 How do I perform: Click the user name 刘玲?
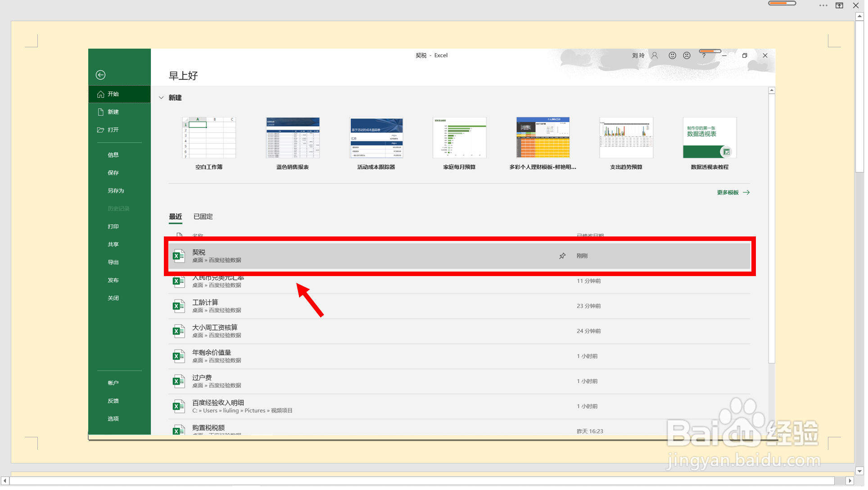641,56
